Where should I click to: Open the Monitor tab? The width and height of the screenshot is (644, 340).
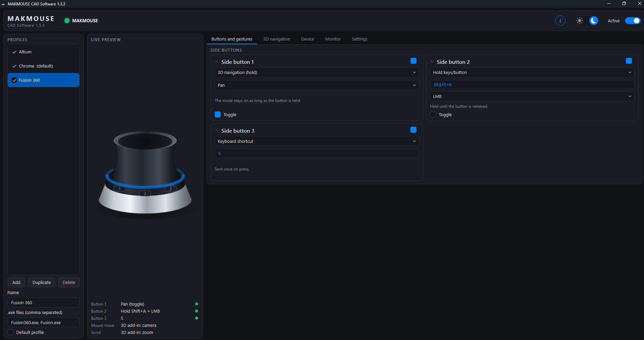coord(333,39)
